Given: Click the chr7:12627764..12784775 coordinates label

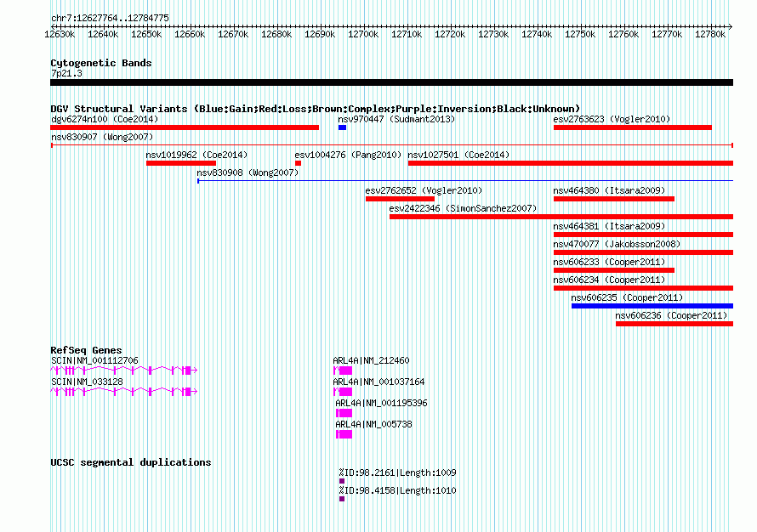Looking at the screenshot, I should 110,18.
